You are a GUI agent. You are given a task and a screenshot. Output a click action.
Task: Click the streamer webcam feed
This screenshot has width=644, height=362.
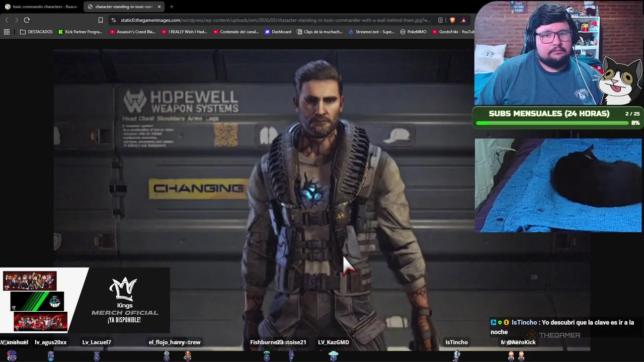tap(538, 53)
